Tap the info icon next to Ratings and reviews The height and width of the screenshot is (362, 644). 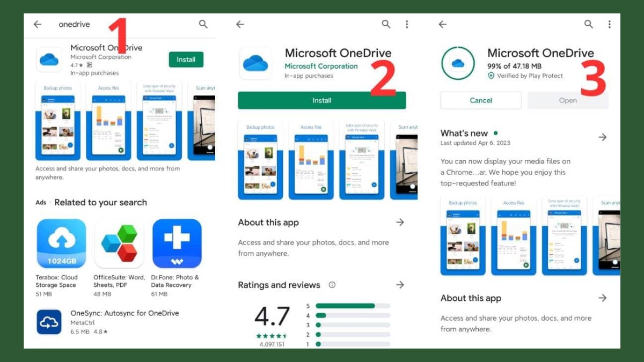(332, 285)
